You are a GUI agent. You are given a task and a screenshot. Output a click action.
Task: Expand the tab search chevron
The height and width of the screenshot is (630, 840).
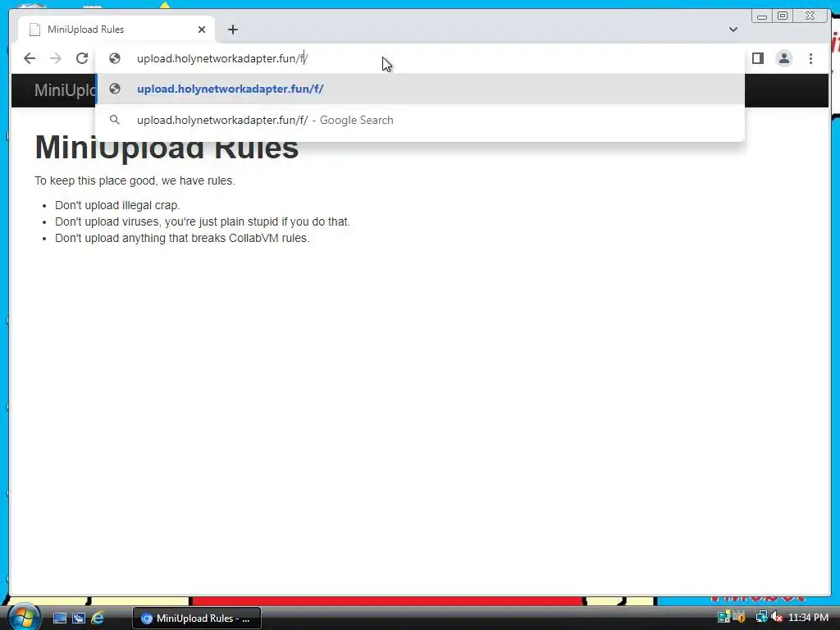(733, 30)
